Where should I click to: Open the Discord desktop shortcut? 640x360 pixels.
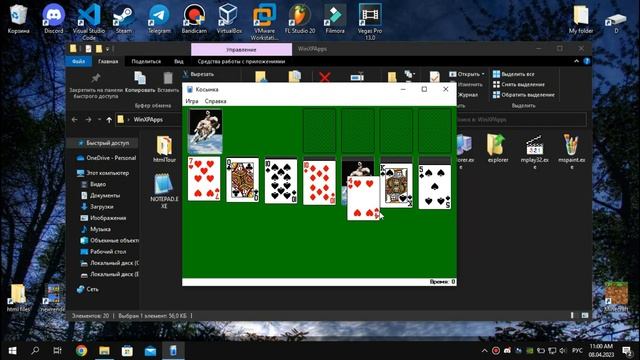53,18
